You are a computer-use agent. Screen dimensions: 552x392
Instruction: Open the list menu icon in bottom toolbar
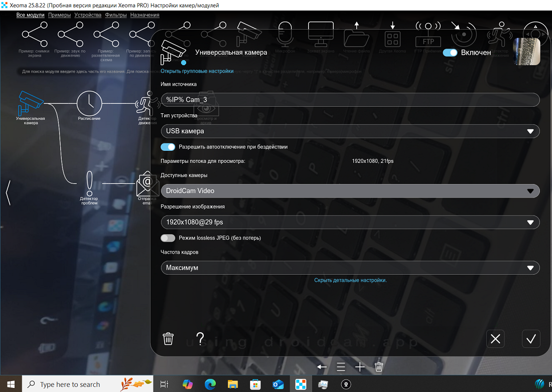pyautogui.click(x=341, y=367)
